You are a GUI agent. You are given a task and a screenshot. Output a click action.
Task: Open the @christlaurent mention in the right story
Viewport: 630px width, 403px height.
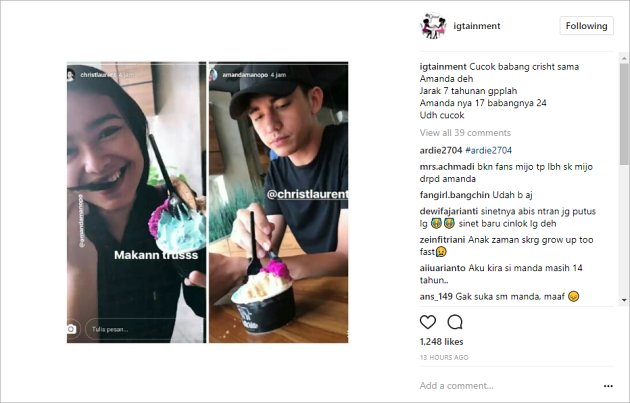pos(307,194)
